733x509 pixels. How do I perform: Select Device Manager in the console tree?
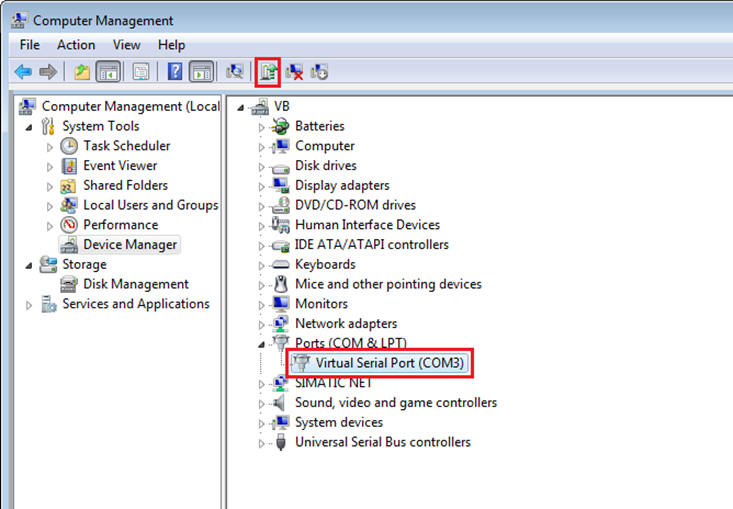130,244
